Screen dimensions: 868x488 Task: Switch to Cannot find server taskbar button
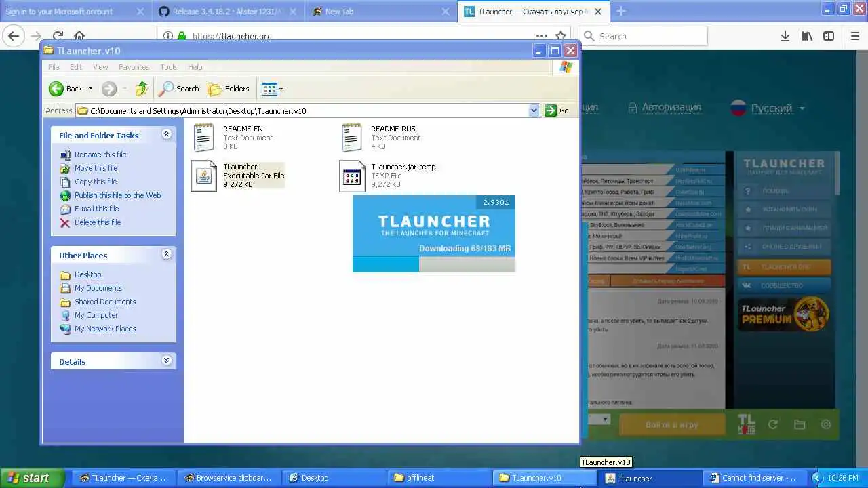(x=754, y=478)
